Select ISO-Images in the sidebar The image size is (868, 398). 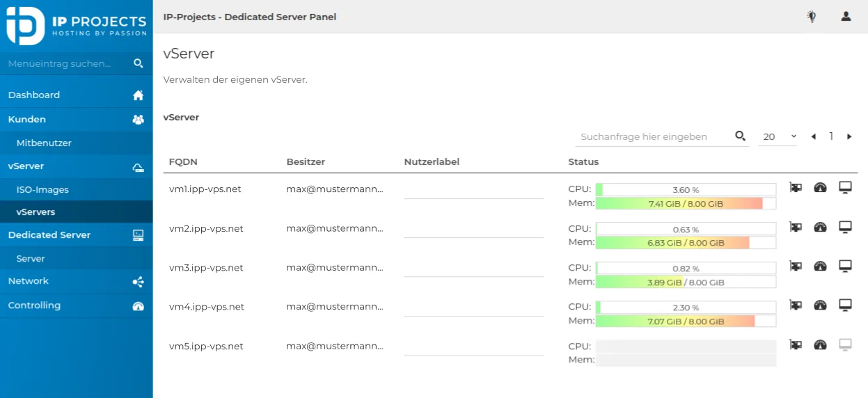(42, 190)
